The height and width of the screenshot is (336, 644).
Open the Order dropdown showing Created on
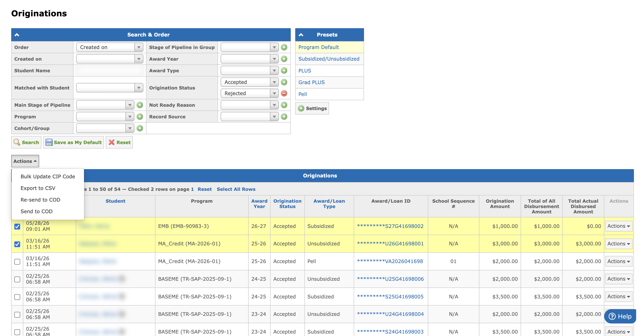(110, 47)
